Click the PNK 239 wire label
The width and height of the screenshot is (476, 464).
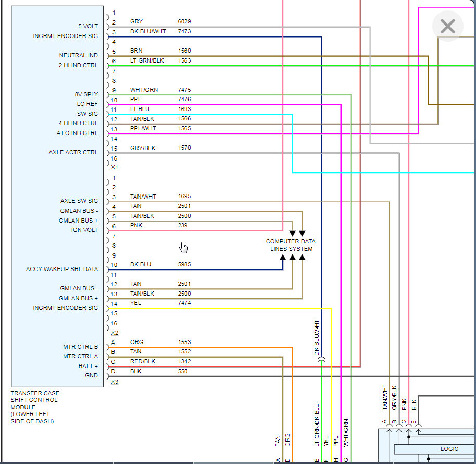[159, 225]
